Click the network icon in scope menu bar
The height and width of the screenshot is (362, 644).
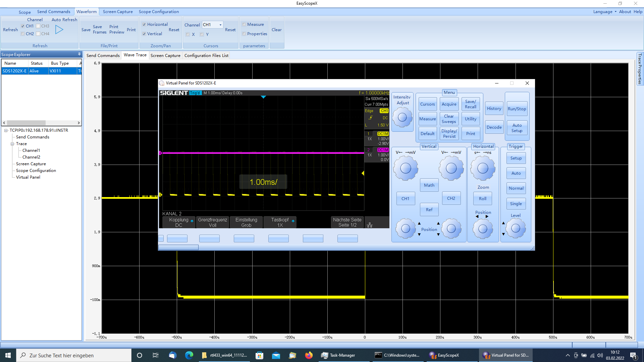370,225
